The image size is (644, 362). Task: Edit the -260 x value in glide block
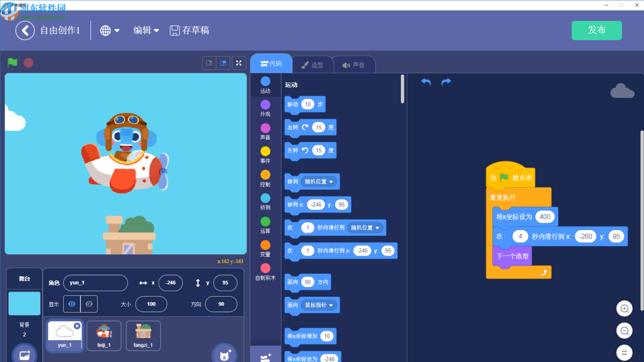coord(586,237)
